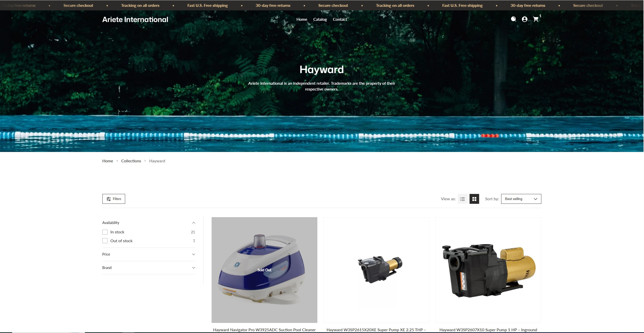644x333 pixels.
Task: Go to the Catalog menu item
Action: [x=320, y=19]
